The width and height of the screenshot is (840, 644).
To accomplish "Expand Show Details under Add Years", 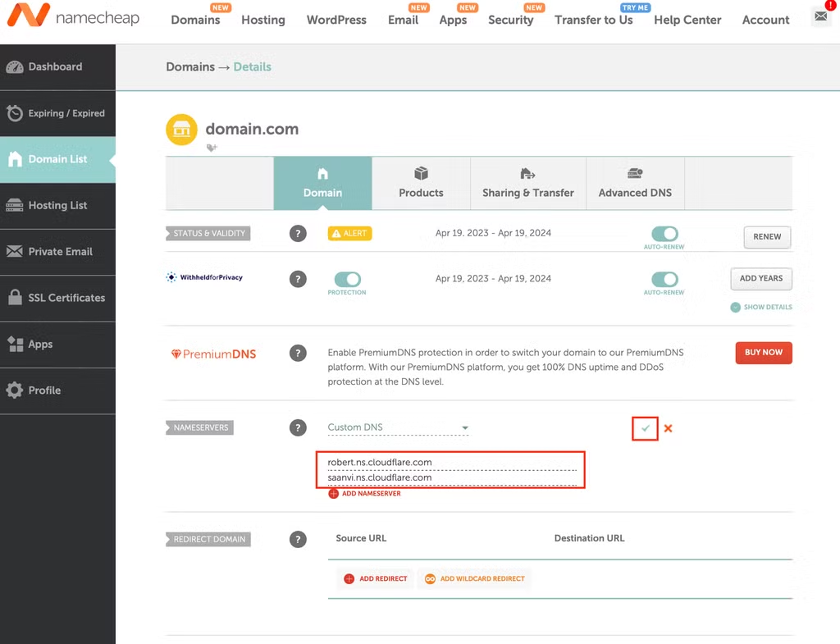I will 761,307.
